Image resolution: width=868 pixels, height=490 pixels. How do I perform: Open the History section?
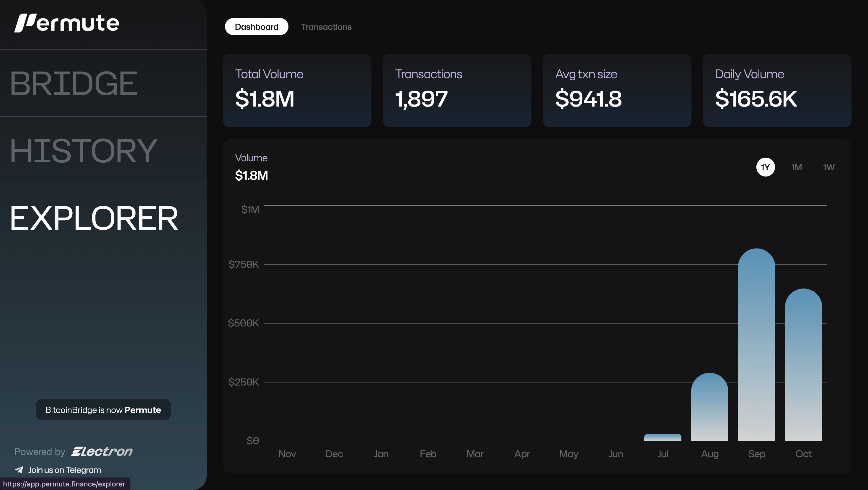coord(83,151)
